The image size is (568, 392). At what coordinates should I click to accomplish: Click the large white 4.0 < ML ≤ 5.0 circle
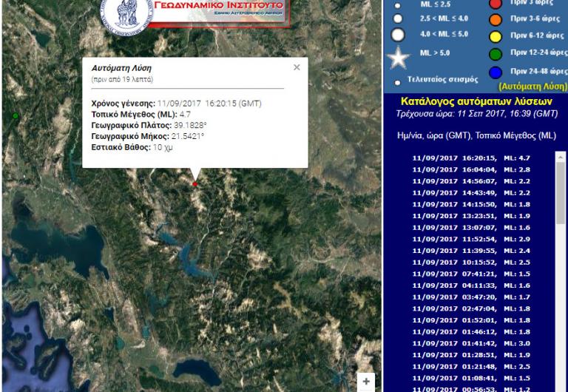pyautogui.click(x=398, y=35)
